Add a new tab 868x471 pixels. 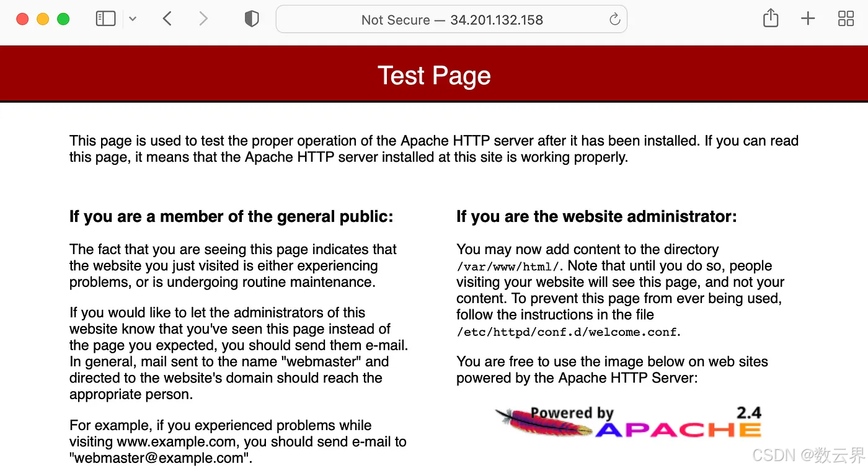[808, 19]
